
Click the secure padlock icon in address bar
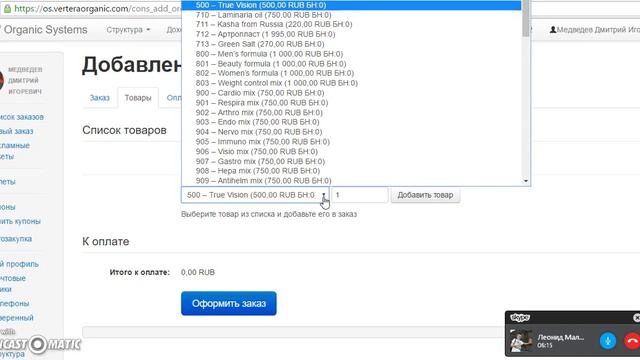[7, 8]
